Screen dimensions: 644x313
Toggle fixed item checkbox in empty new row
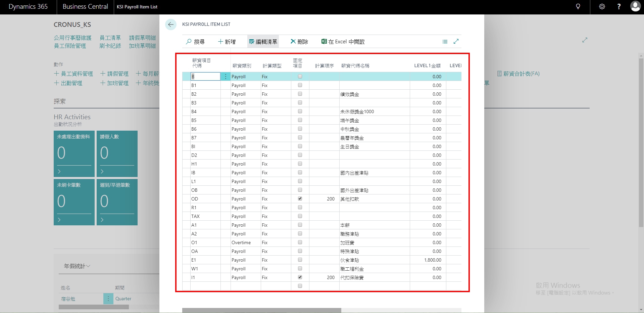click(x=300, y=286)
